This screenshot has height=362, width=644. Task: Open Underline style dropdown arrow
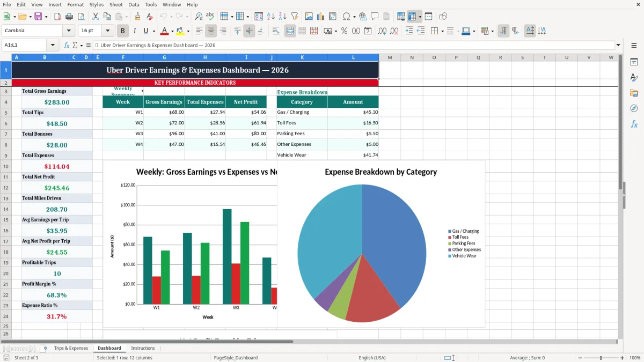[153, 31]
